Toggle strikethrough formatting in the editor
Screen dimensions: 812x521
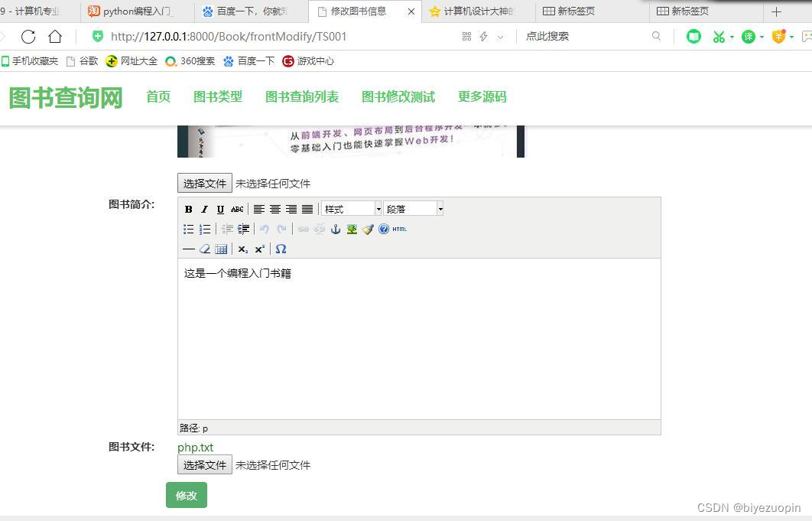click(x=238, y=208)
